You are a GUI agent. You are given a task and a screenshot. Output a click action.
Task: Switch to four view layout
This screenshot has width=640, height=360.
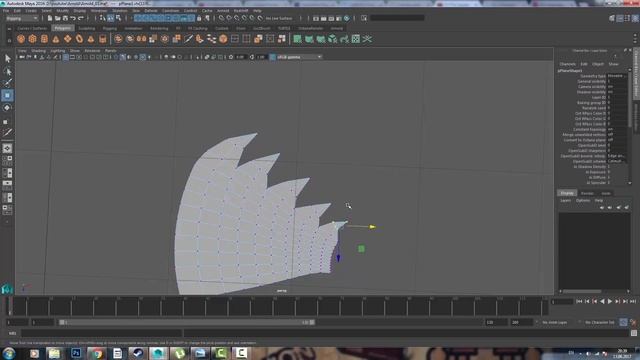click(7, 160)
